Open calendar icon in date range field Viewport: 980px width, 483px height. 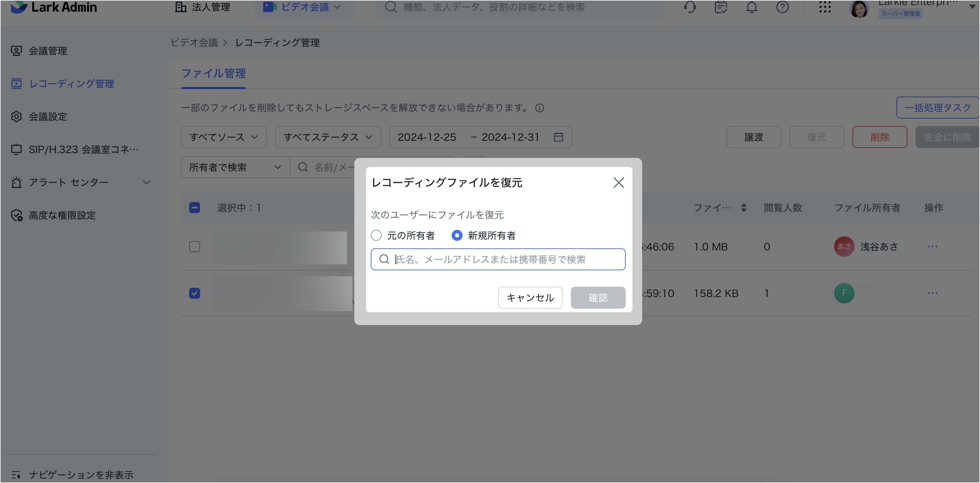(x=558, y=137)
